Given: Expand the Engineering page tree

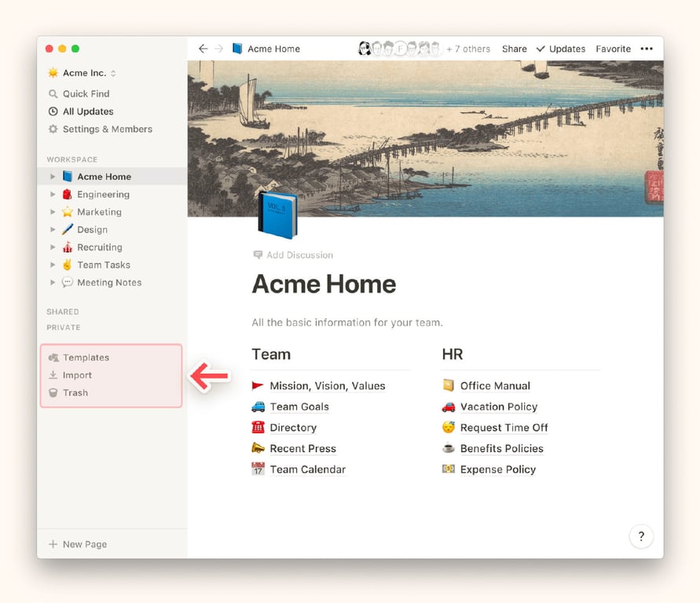Looking at the screenshot, I should pos(53,195).
